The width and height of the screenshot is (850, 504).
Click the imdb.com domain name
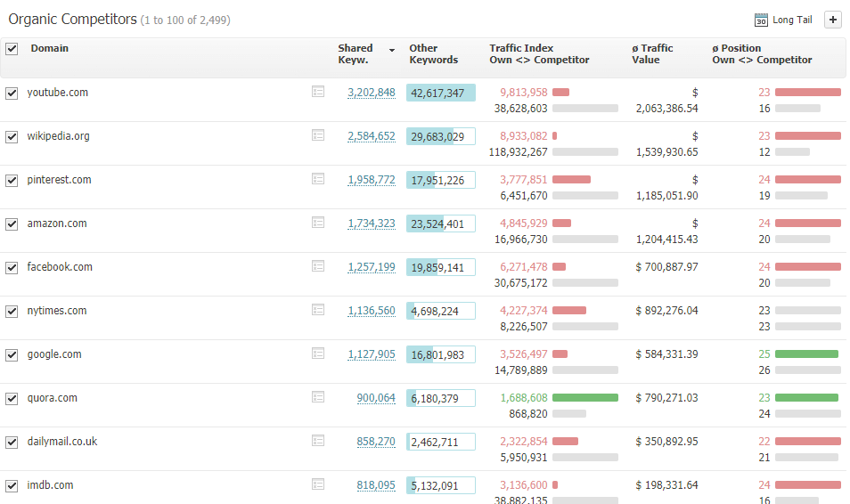pos(51,485)
